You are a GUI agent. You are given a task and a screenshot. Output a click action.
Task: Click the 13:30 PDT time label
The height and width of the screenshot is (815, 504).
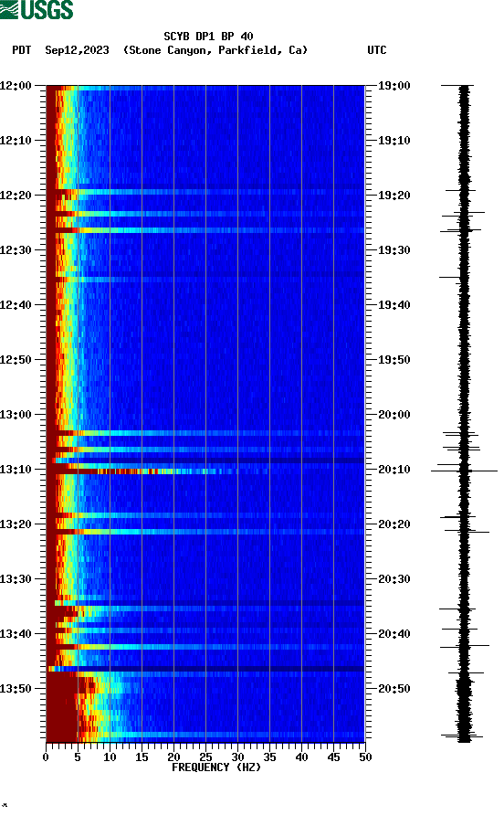tap(16, 579)
